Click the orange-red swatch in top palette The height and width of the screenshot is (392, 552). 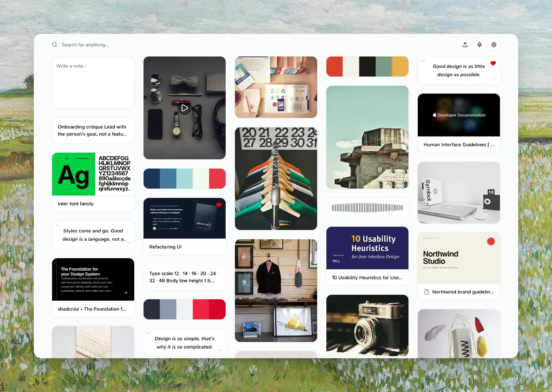tap(335, 67)
